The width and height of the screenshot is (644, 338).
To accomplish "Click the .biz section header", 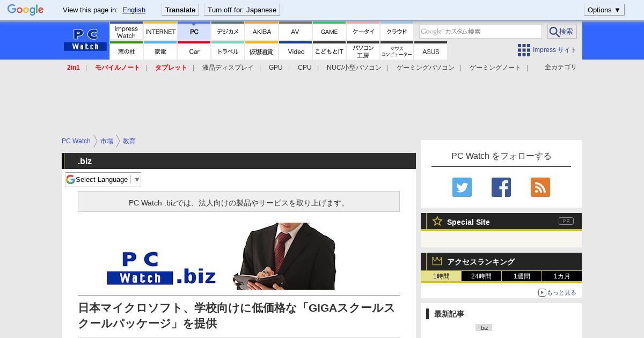I will (239, 161).
